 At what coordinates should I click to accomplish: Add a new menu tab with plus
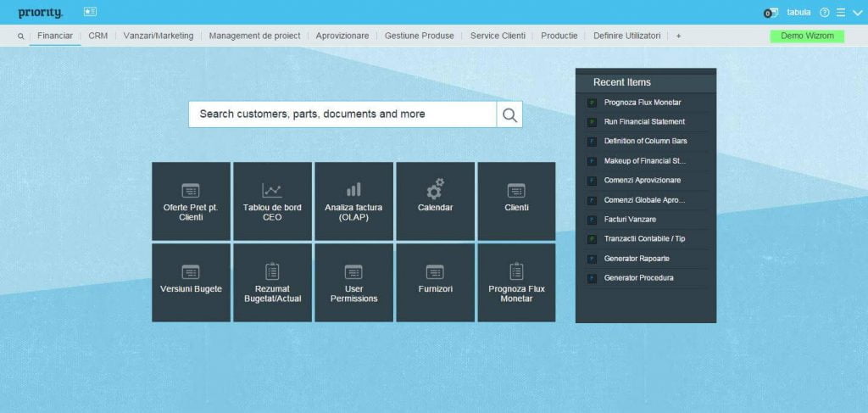[679, 36]
